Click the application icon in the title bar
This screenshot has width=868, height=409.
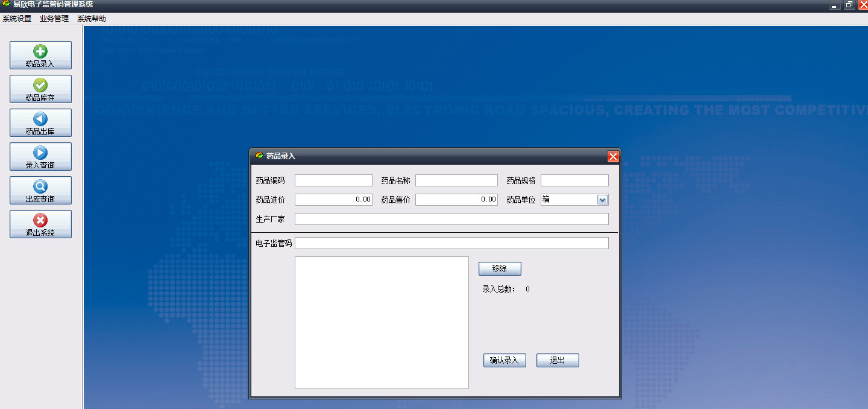point(6,5)
